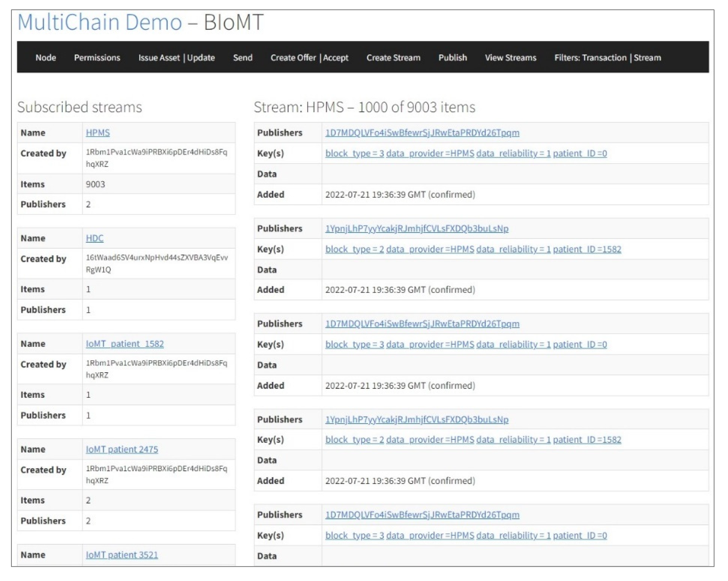The height and width of the screenshot is (581, 728).
Task: Open the IoMT patient 3521 stream
Action: coord(122,555)
